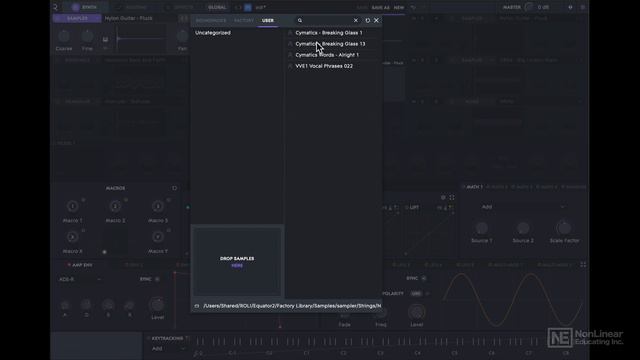The width and height of the screenshot is (640, 360).
Task: Adjust the envelope Level knob
Action: [158, 304]
